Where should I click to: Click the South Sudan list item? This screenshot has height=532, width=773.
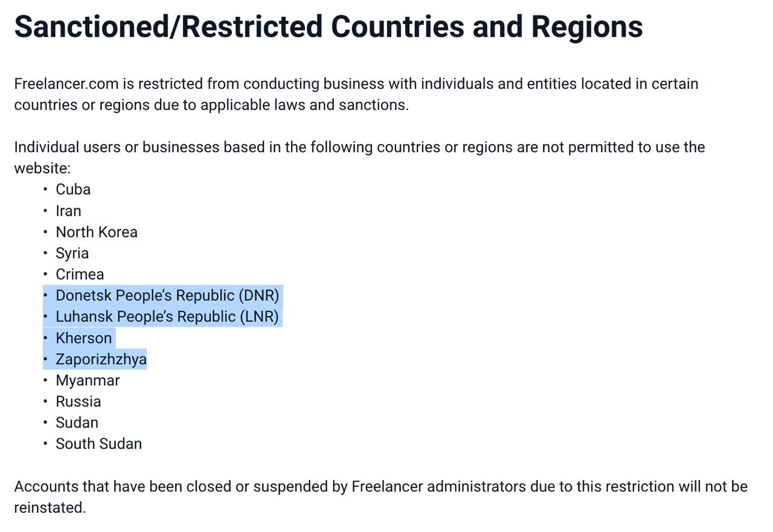[x=98, y=444]
